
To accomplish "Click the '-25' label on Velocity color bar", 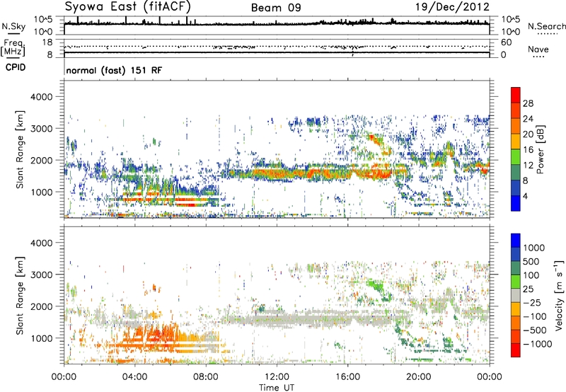I will tap(533, 303).
